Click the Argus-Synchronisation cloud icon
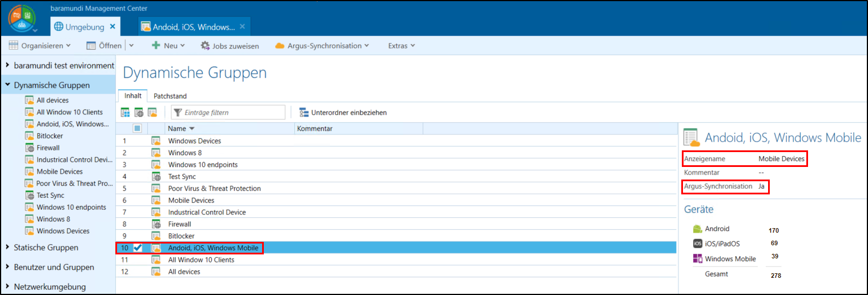868x295 pixels. [x=280, y=46]
